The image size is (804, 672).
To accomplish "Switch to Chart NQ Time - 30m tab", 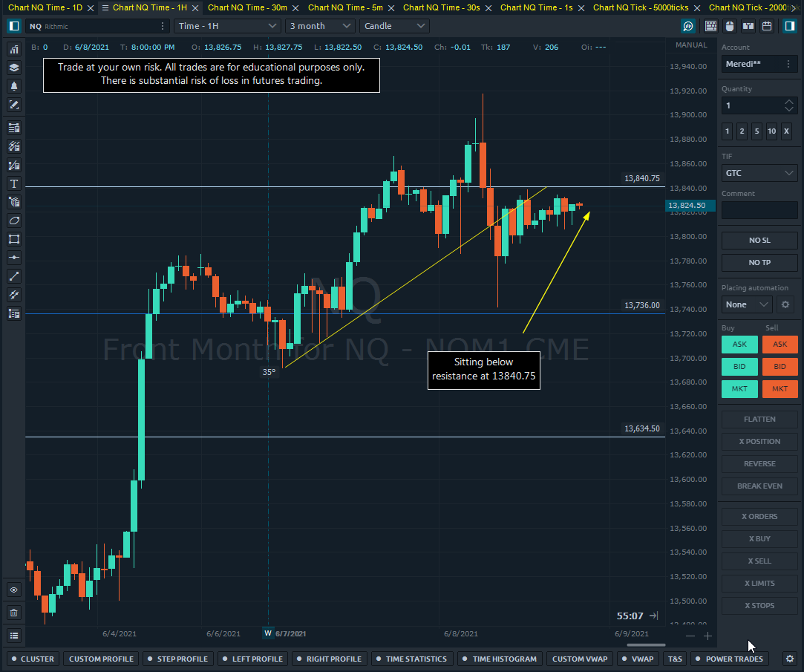I will 247,7.
